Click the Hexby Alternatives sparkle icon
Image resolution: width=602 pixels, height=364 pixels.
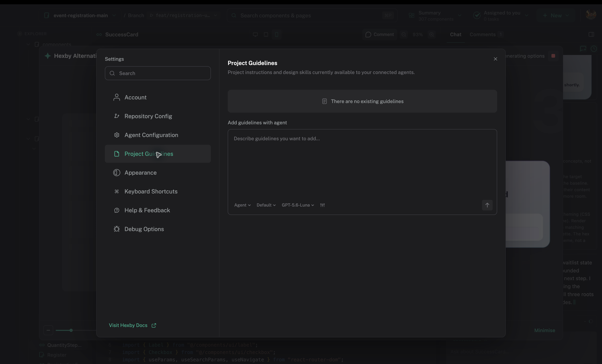click(x=48, y=56)
